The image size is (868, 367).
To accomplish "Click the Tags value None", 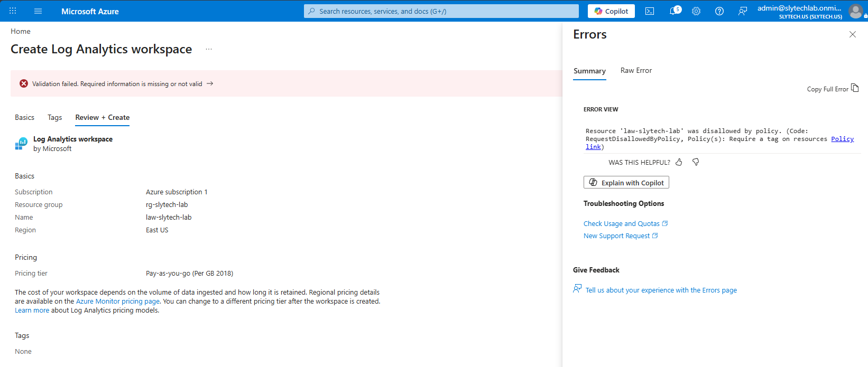I will pyautogui.click(x=23, y=351).
